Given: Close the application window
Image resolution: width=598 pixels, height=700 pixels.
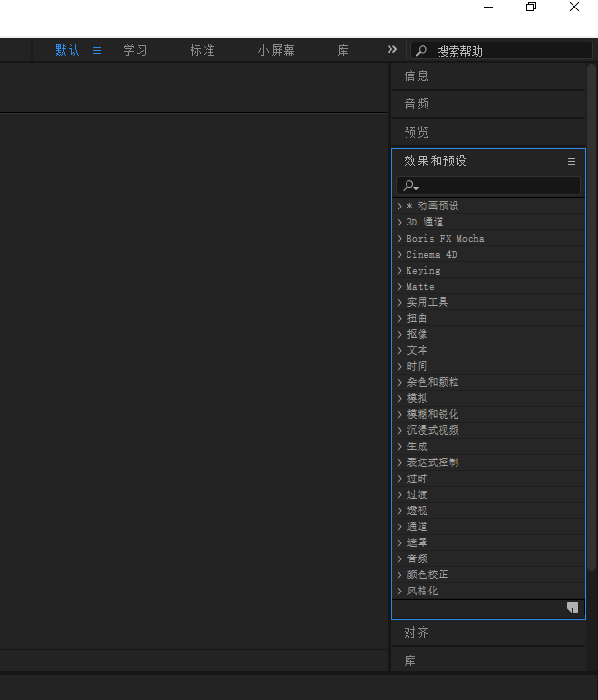Looking at the screenshot, I should point(574,7).
